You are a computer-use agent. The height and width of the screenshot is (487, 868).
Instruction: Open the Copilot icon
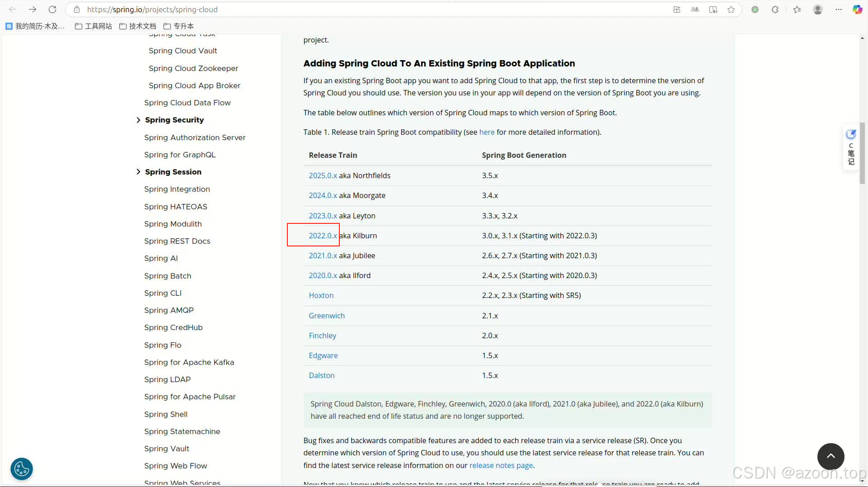coord(857,9)
